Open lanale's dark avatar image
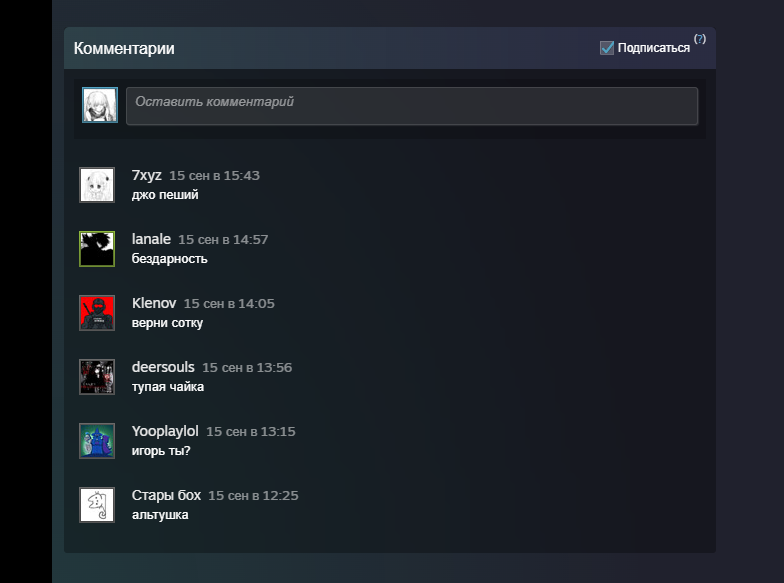The width and height of the screenshot is (784, 583). tap(97, 249)
